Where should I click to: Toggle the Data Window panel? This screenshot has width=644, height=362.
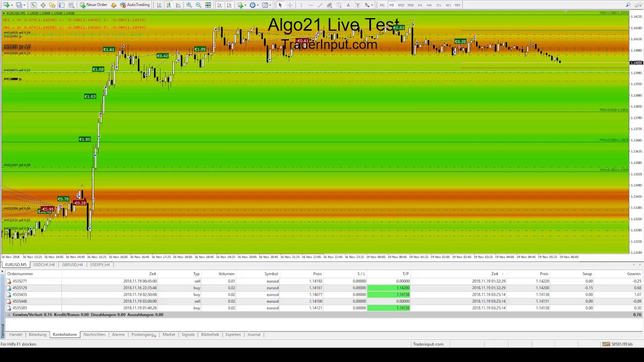(x=43, y=5)
